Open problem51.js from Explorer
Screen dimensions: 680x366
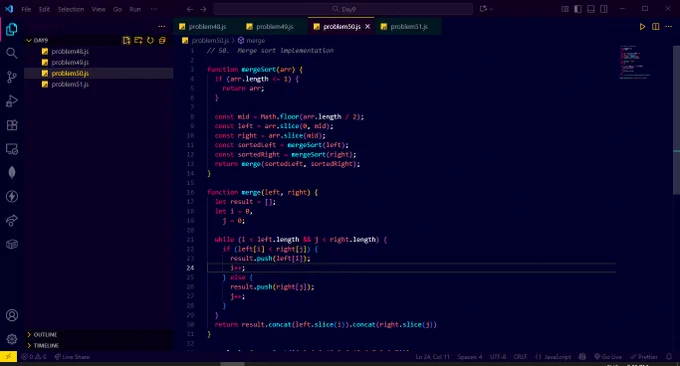click(x=99, y=84)
